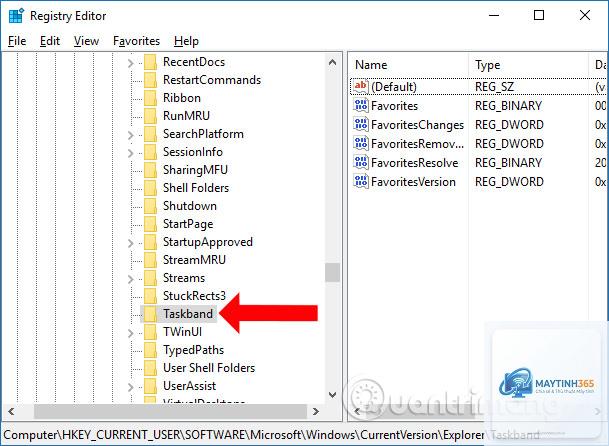Click the Taskband folder icon
Screen dimensions: 609x446
(x=150, y=314)
